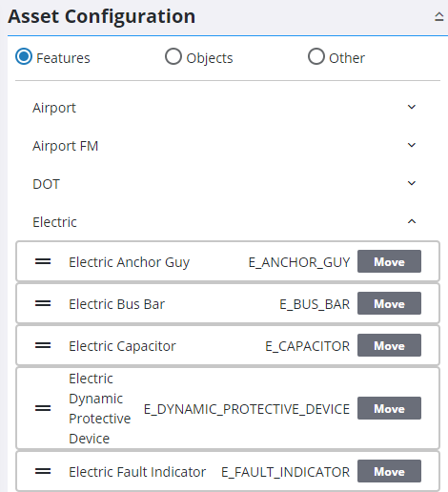This screenshot has height=492, width=448.
Task: Click drag handle for Electric Bus Bar
Action: click(43, 303)
